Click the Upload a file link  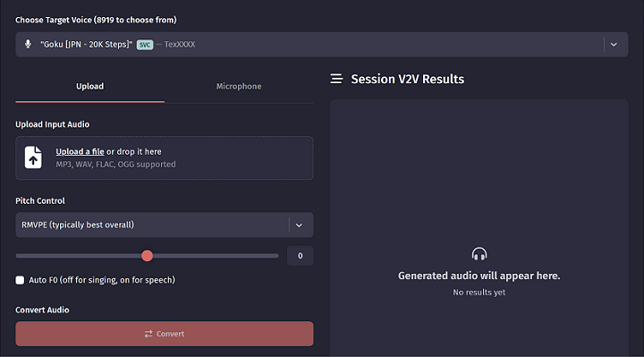pyautogui.click(x=80, y=151)
